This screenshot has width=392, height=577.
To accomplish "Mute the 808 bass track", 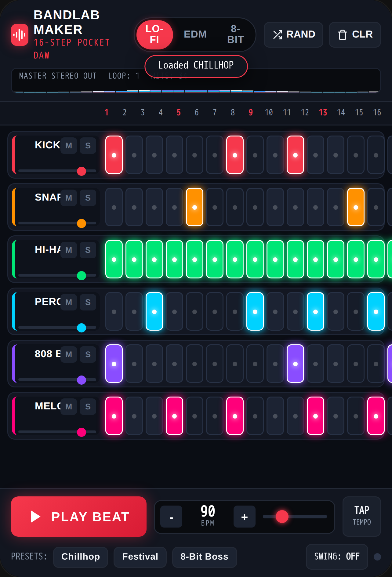I will (69, 354).
